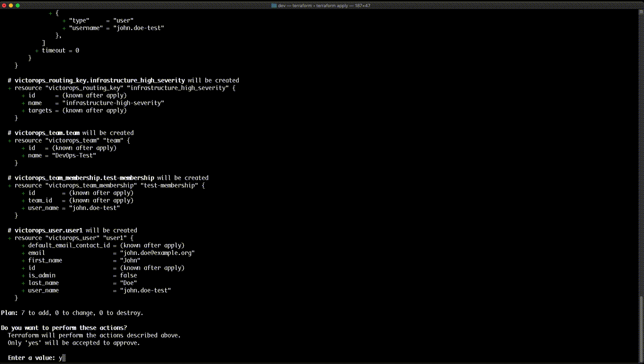Click user_name line in victorops_user block

96,291
